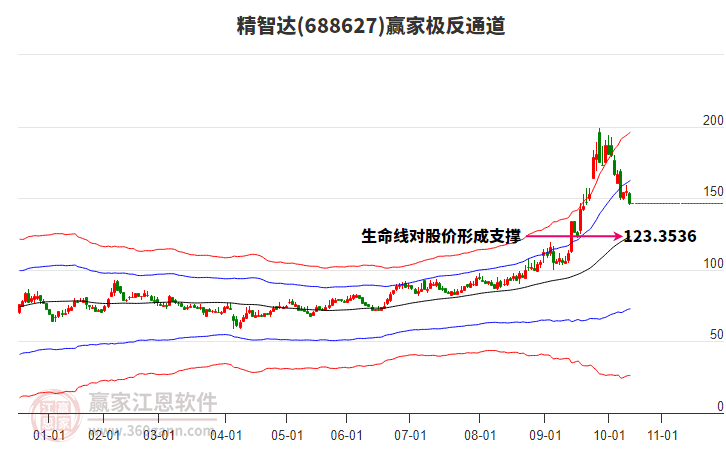Click the 06-01 date axis label

click(346, 436)
